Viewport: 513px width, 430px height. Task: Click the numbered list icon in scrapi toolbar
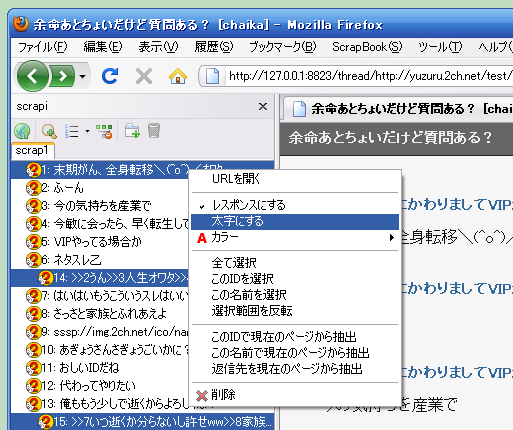coord(71,131)
